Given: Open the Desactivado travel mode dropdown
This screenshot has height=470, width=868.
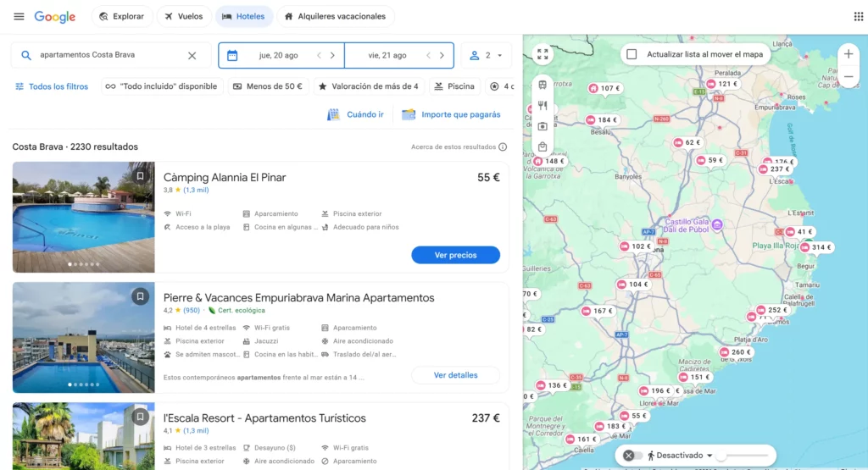Looking at the screenshot, I should [x=680, y=456].
